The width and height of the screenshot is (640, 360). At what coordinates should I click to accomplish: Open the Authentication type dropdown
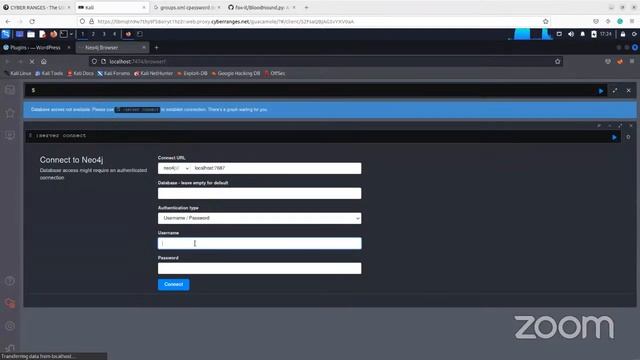pos(260,218)
